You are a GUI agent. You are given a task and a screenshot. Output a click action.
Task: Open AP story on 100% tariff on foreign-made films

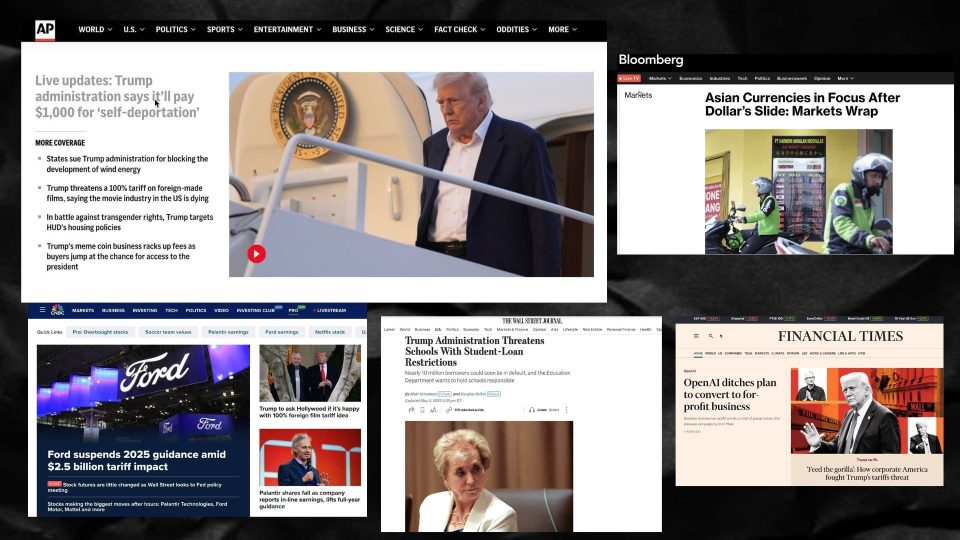127,193
